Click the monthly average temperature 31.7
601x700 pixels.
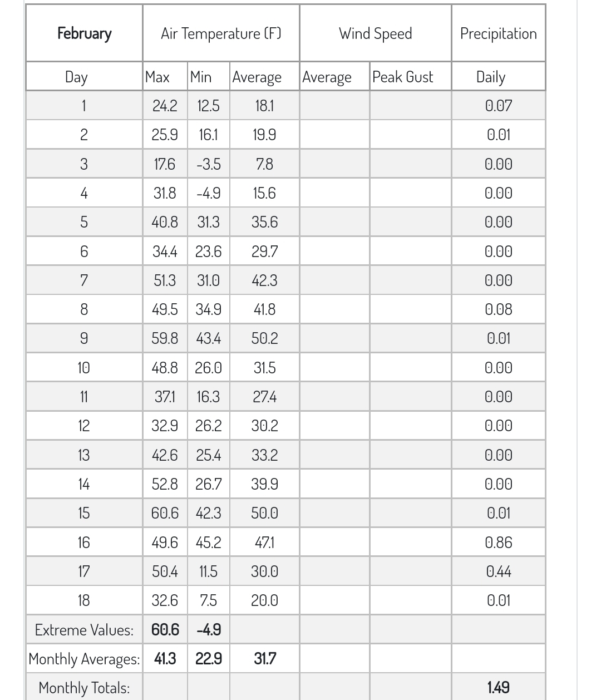click(264, 659)
